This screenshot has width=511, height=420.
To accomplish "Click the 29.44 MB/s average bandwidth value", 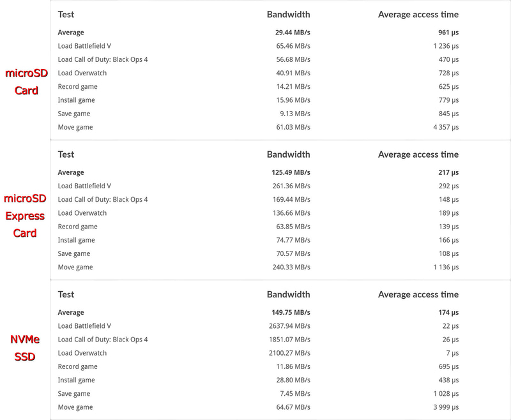I will pyautogui.click(x=289, y=33).
